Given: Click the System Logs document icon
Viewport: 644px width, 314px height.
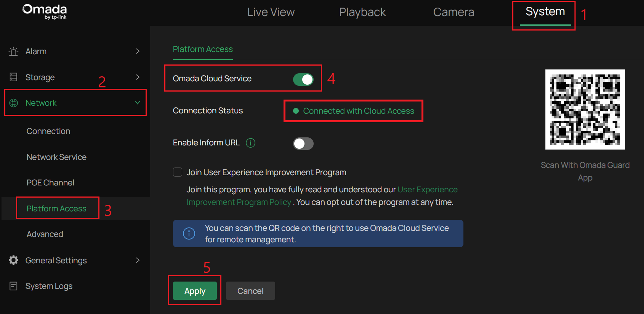Looking at the screenshot, I should (x=13, y=286).
